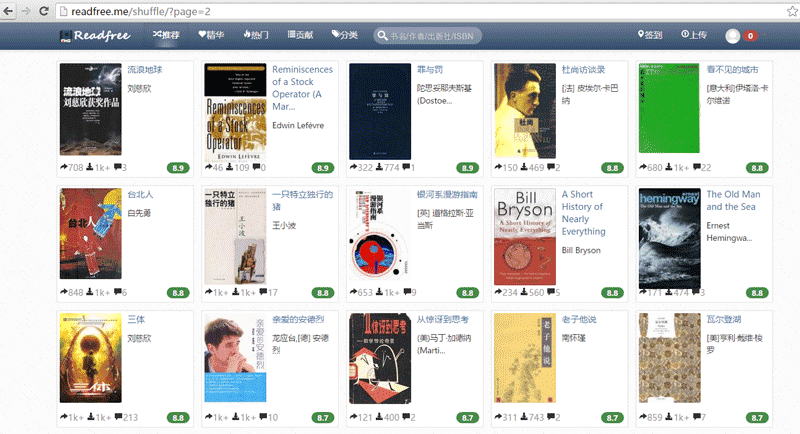This screenshot has width=800, height=434.
Task: Open the 台北人 title link
Action: point(140,194)
